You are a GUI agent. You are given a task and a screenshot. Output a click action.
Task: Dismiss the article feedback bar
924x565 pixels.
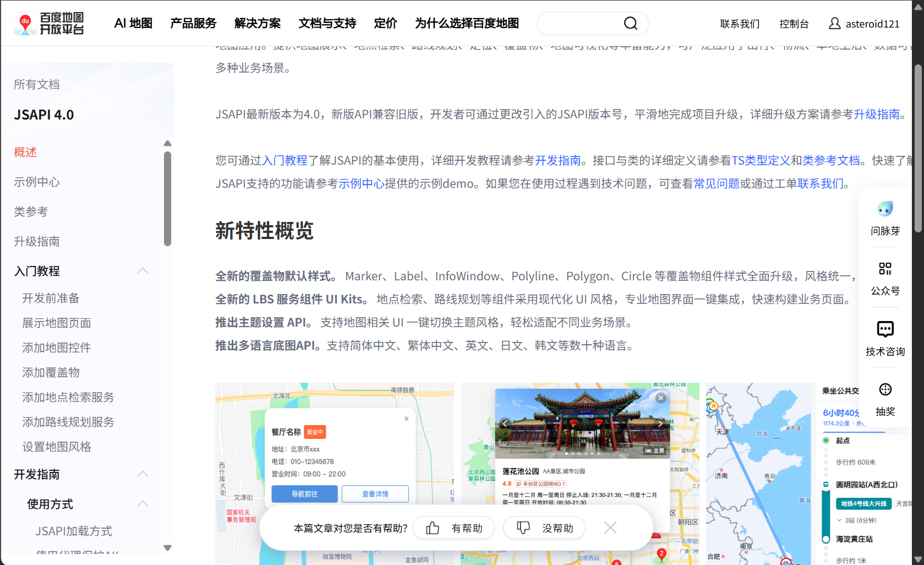pos(610,528)
